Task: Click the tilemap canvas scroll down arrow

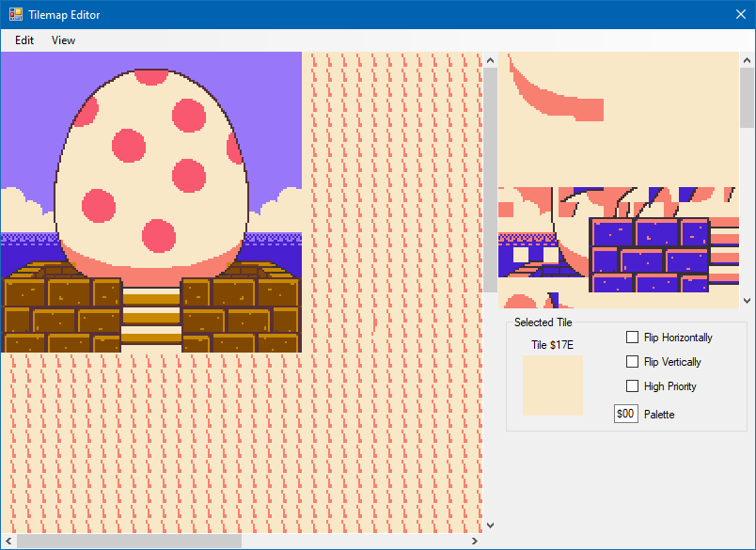Action: [490, 526]
